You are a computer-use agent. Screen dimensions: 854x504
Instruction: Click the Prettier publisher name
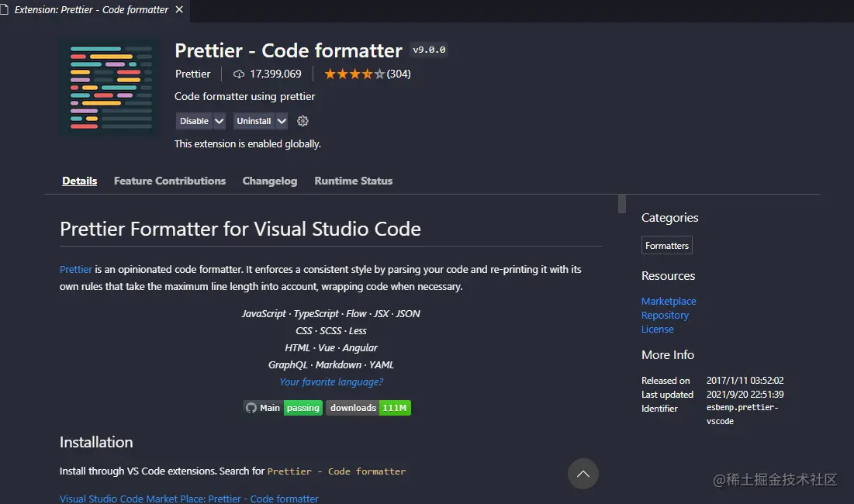193,74
